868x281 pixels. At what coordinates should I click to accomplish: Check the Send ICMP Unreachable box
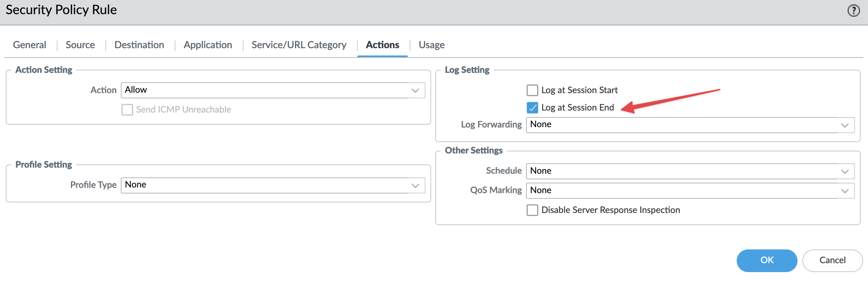127,109
